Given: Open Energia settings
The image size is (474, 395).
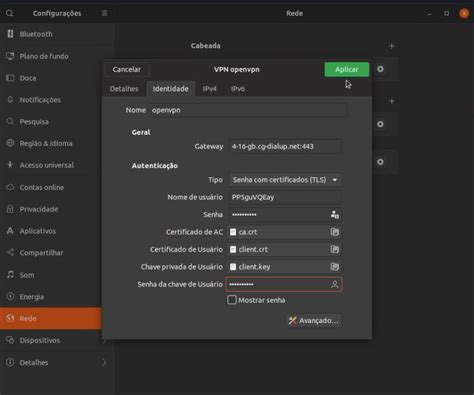Looking at the screenshot, I should pos(51,297).
